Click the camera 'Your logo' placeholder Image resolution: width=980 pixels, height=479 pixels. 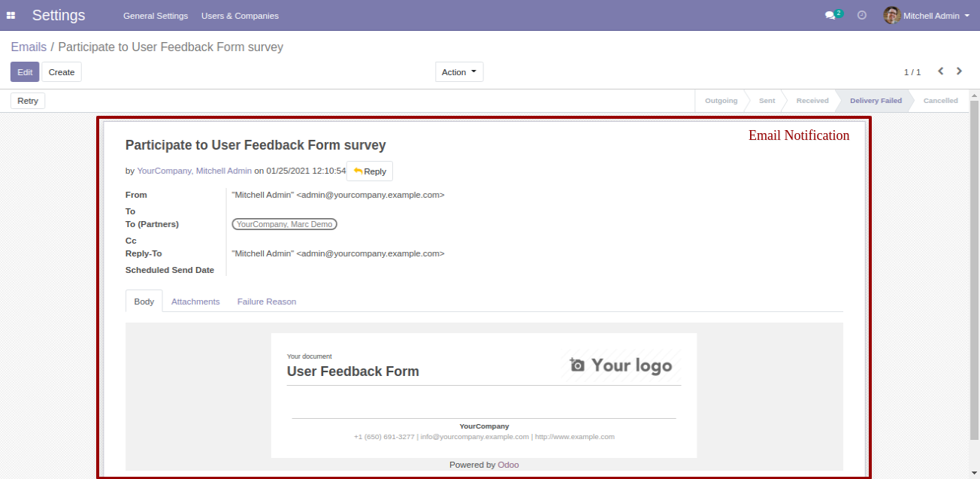pyautogui.click(x=621, y=365)
